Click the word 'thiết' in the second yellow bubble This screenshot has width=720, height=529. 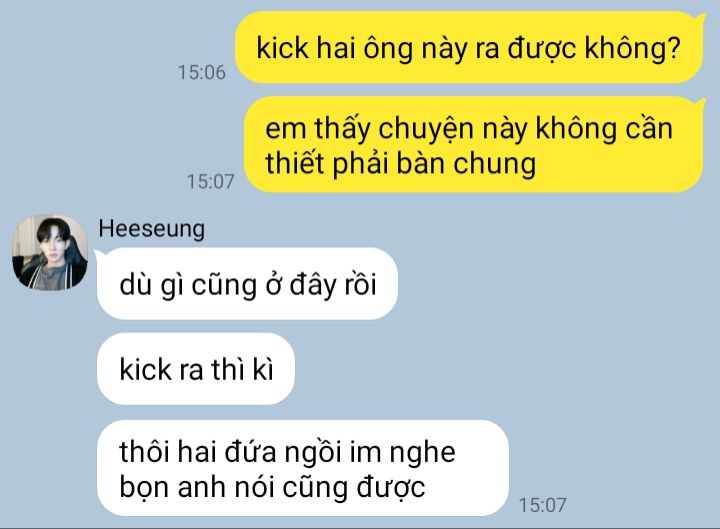pos(295,163)
